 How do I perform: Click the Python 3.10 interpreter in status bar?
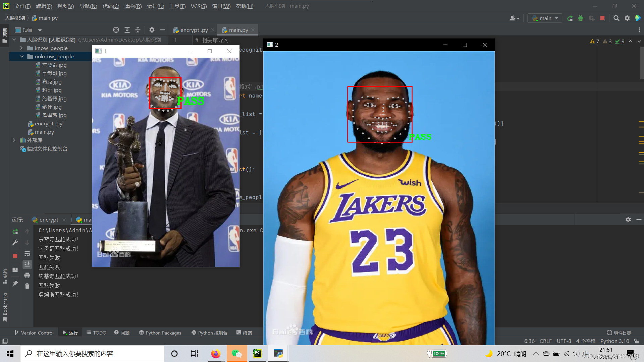(x=614, y=341)
